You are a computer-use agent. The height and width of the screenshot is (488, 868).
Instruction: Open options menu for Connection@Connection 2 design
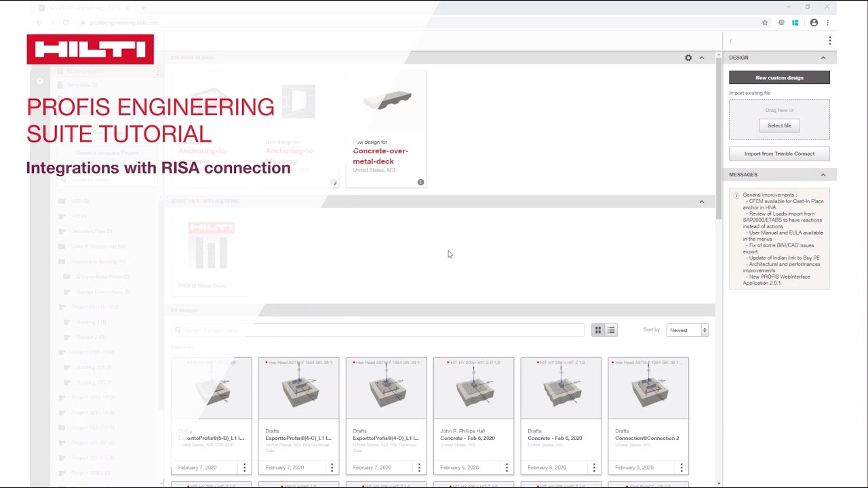pyautogui.click(x=682, y=468)
